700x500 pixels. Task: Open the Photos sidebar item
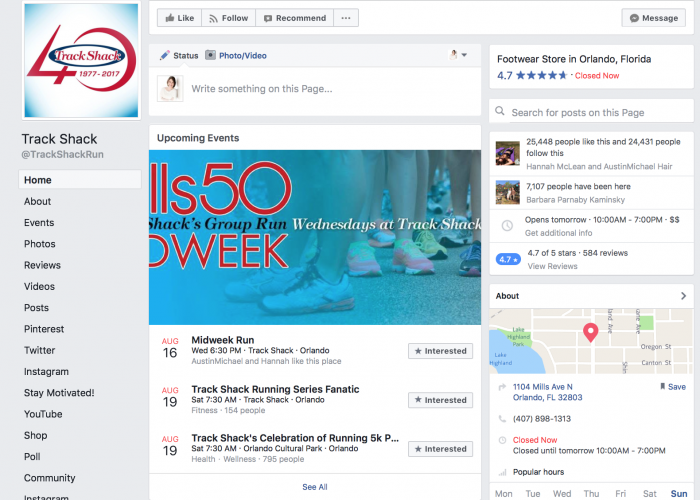click(x=40, y=244)
